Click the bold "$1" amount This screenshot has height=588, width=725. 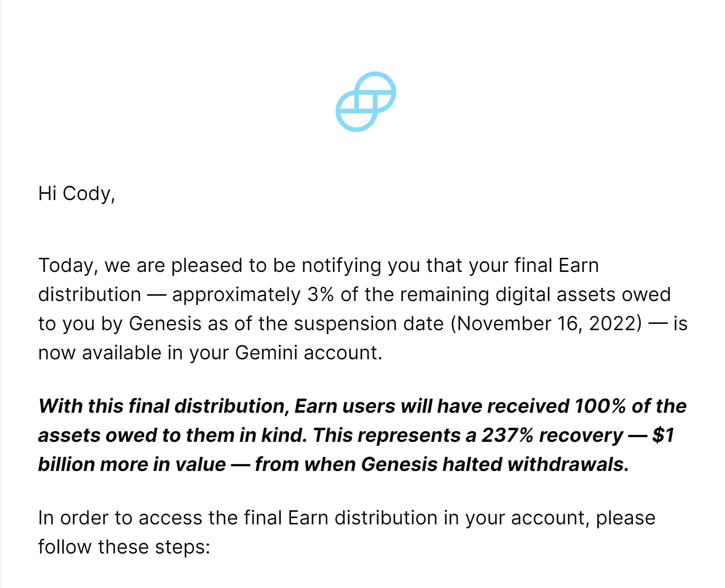click(663, 435)
